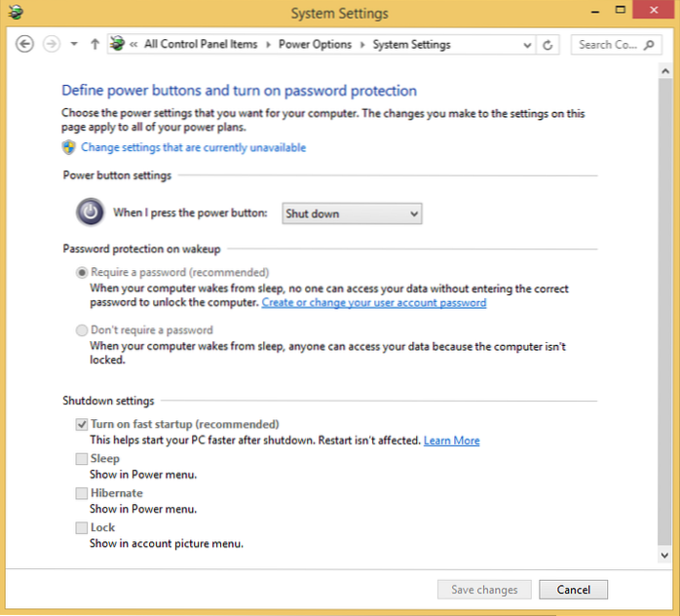Go up one level with Up arrow

pyautogui.click(x=94, y=44)
